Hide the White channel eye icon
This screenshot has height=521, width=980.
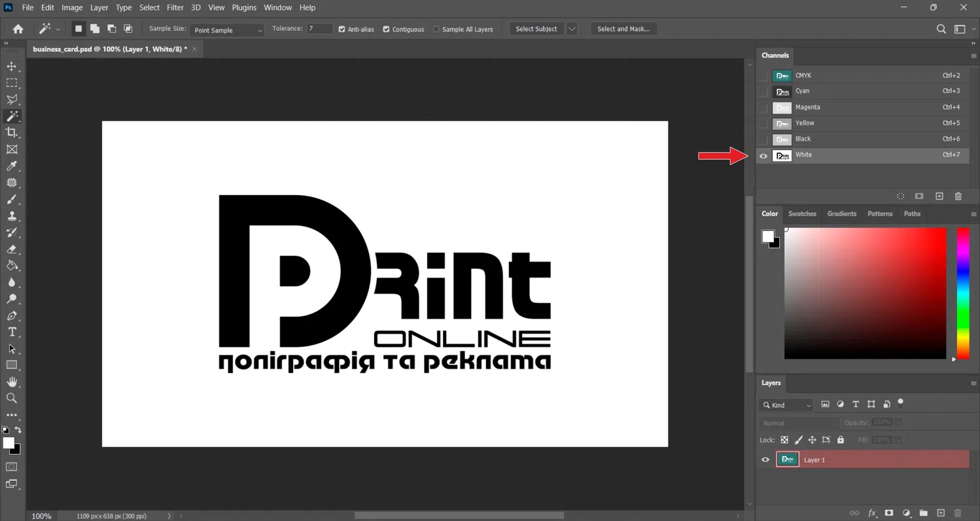tap(763, 156)
